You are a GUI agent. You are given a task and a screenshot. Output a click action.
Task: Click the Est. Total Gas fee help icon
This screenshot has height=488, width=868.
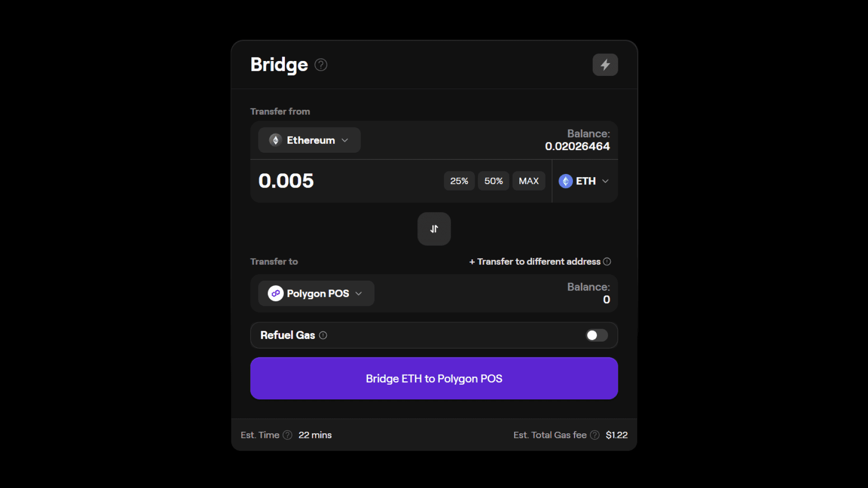pos(594,435)
